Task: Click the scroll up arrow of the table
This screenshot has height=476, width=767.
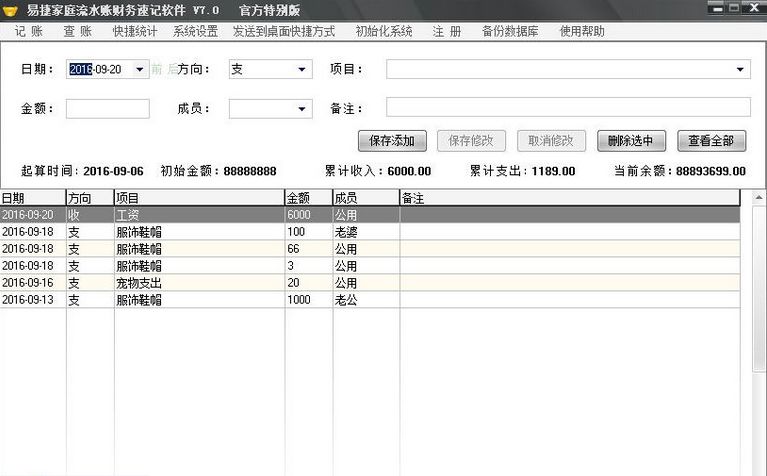Action: pyautogui.click(x=759, y=198)
